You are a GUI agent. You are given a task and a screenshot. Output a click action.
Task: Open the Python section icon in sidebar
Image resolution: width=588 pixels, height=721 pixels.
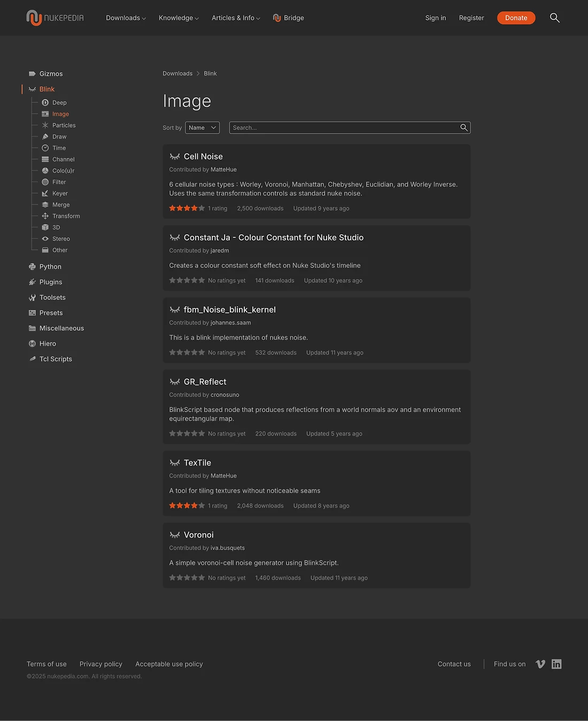pyautogui.click(x=32, y=266)
